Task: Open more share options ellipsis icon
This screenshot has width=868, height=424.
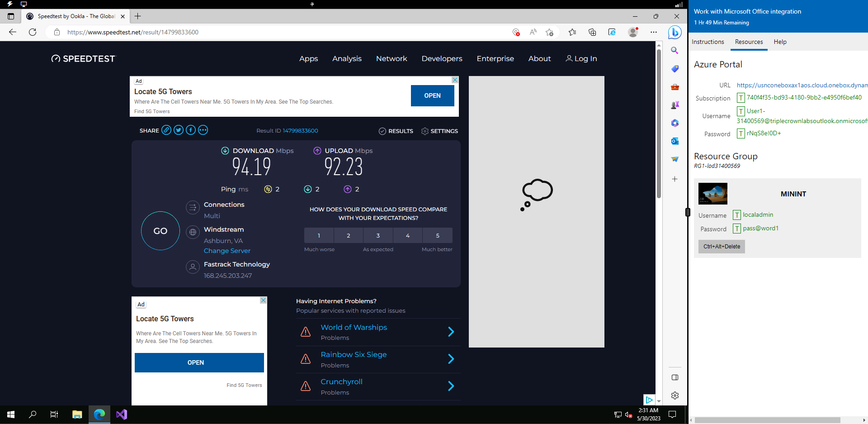Action: point(203,130)
